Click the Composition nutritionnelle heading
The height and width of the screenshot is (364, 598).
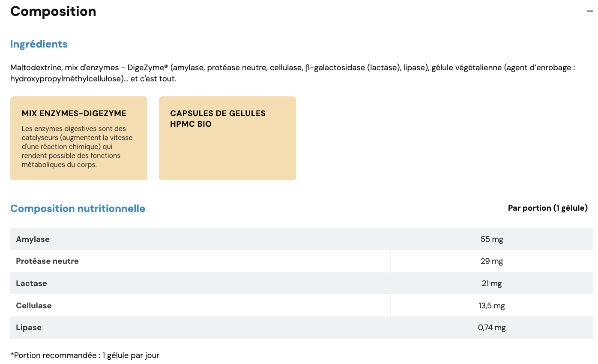pos(78,209)
